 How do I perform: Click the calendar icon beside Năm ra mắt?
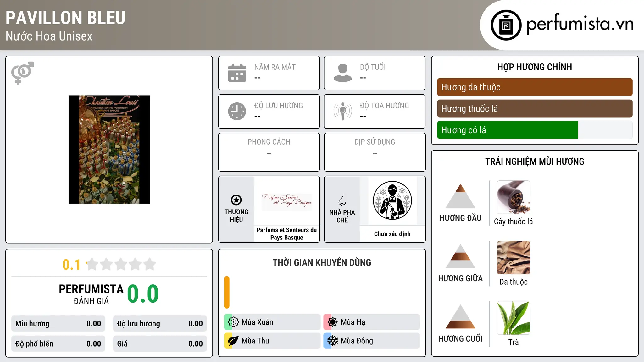pyautogui.click(x=237, y=73)
